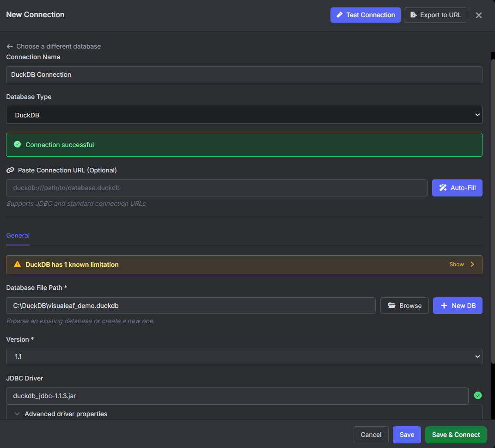
Task: Click the Database File Path label
Action: pyautogui.click(x=37, y=288)
